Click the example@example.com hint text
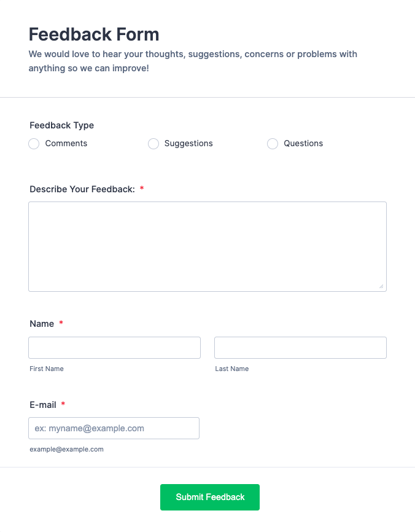 [66, 449]
